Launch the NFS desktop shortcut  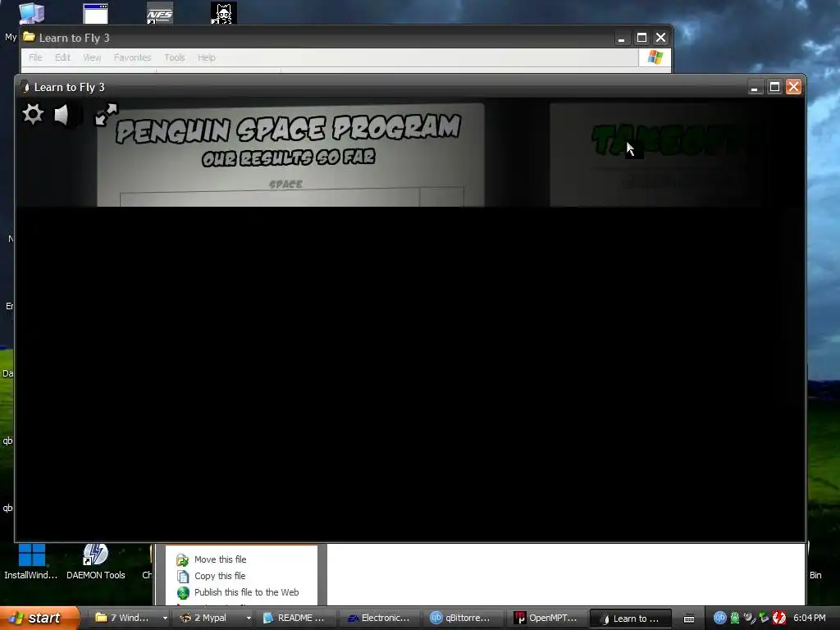point(160,13)
